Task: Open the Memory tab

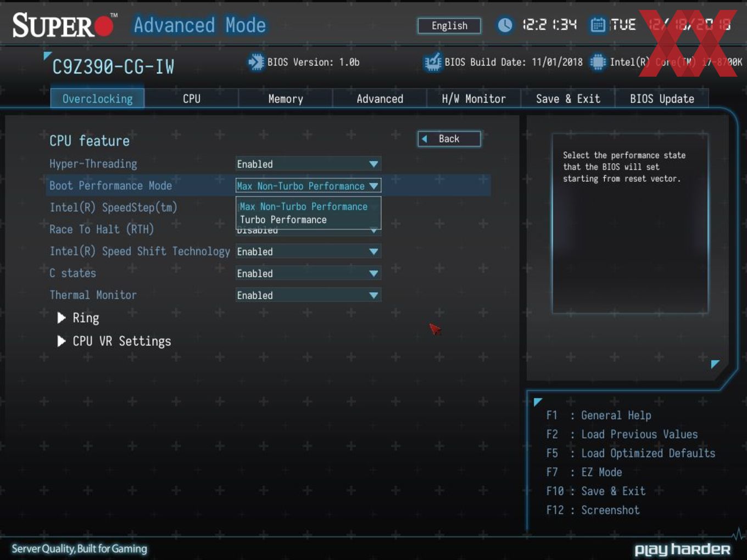Action: point(286,99)
